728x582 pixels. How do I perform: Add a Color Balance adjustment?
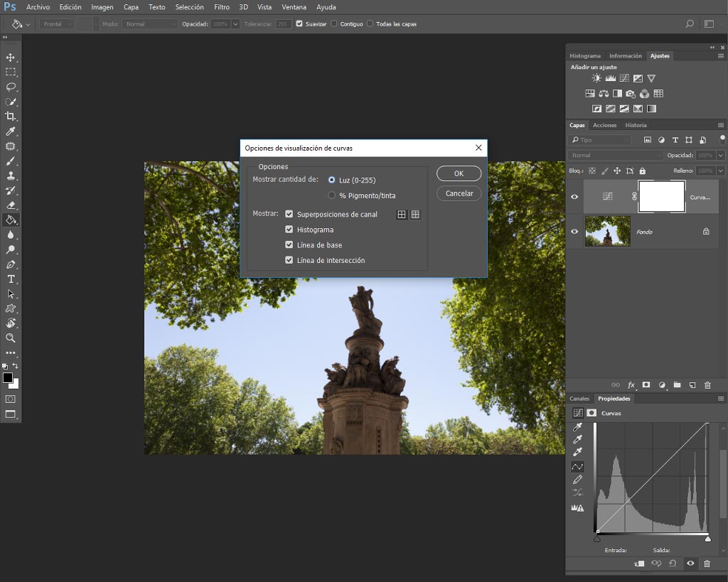click(x=604, y=94)
